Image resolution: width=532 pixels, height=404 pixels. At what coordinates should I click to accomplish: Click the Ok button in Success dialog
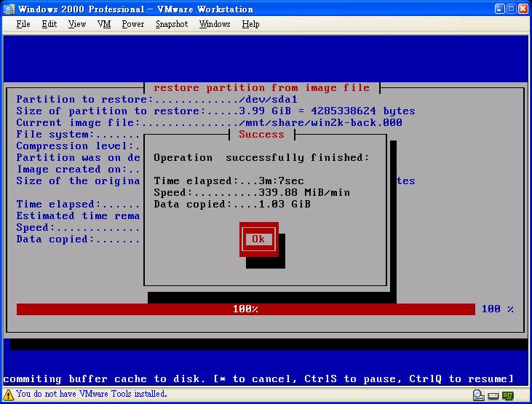(259, 239)
